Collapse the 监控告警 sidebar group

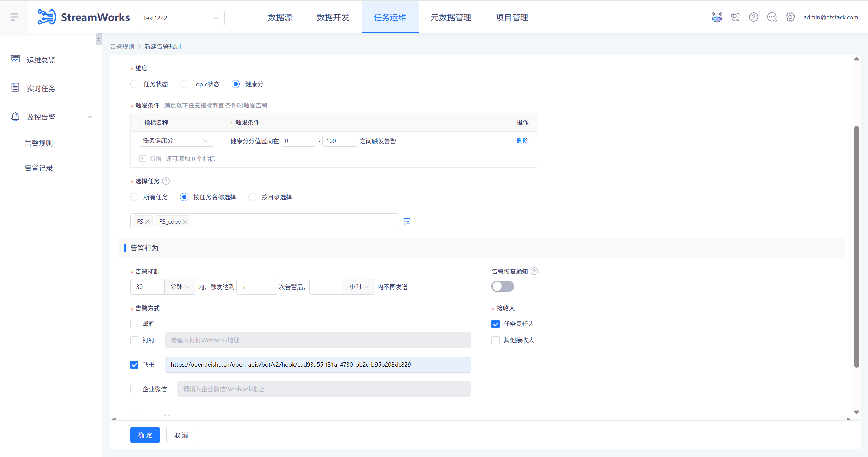90,117
